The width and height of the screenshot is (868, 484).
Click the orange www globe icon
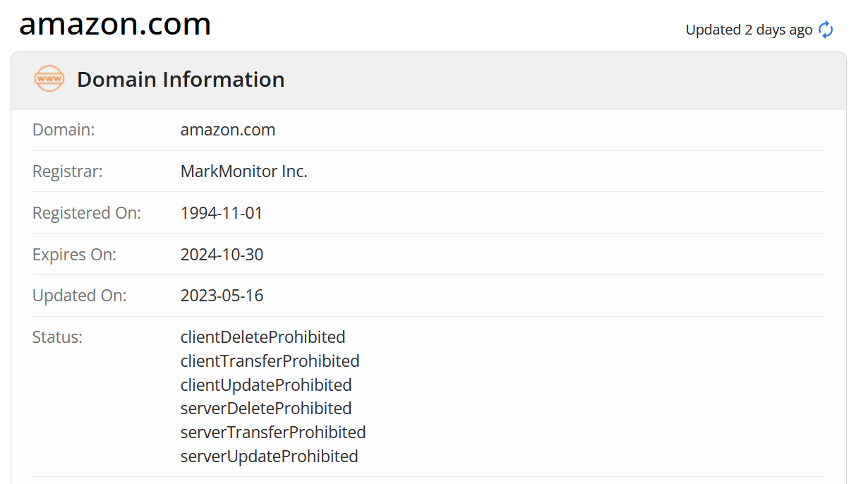(x=49, y=79)
